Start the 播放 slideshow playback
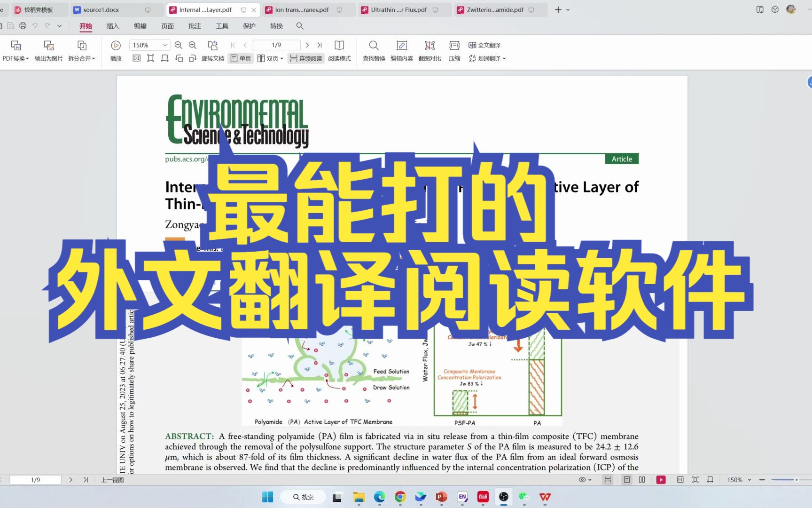The image size is (812, 508). point(116,51)
